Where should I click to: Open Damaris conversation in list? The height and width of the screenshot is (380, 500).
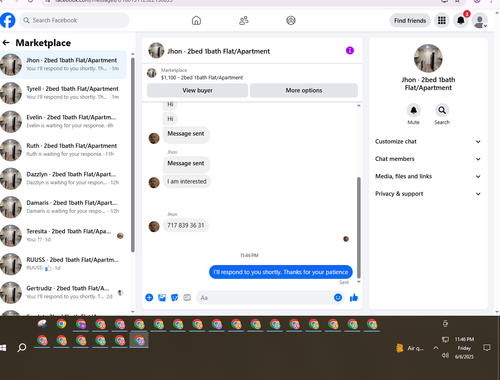63,207
